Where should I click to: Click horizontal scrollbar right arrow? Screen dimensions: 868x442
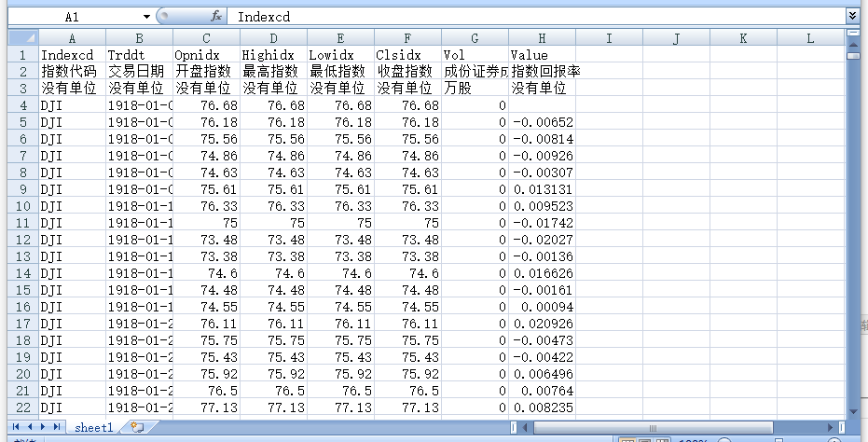pos(831,427)
